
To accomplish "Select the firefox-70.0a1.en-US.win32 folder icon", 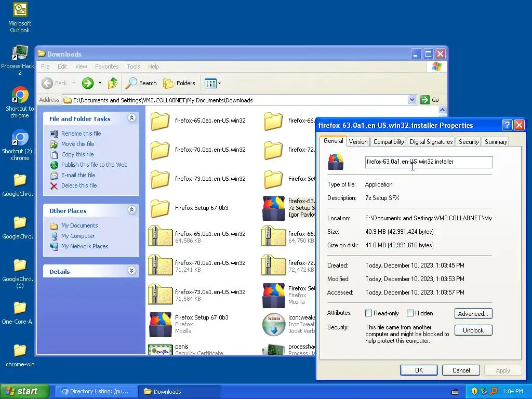I will tap(160, 150).
